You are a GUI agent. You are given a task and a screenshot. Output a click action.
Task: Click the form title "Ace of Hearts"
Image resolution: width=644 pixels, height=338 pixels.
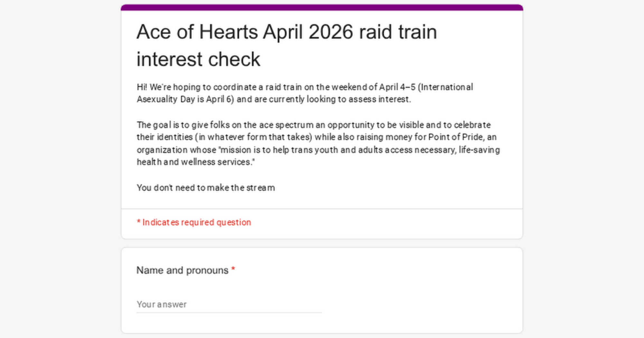(x=197, y=32)
